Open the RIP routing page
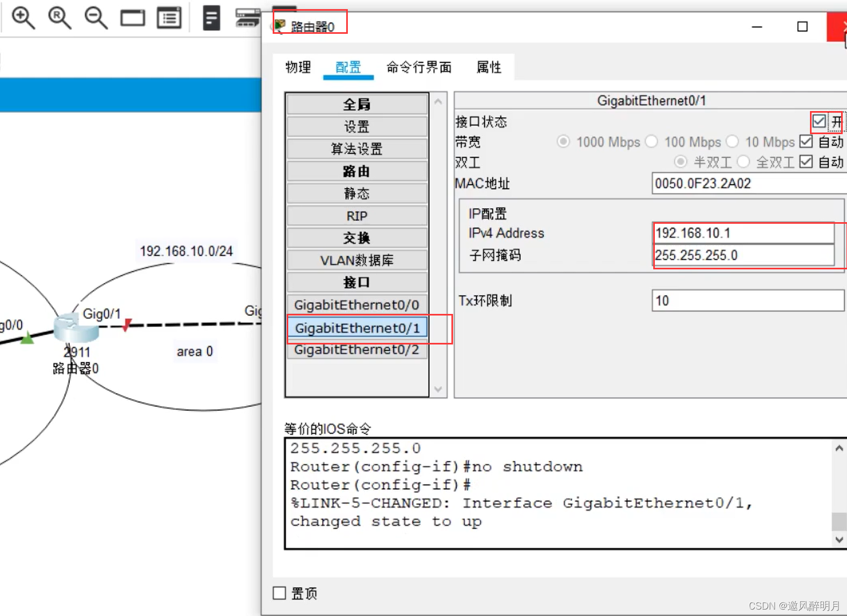This screenshot has width=847, height=616. [x=357, y=216]
